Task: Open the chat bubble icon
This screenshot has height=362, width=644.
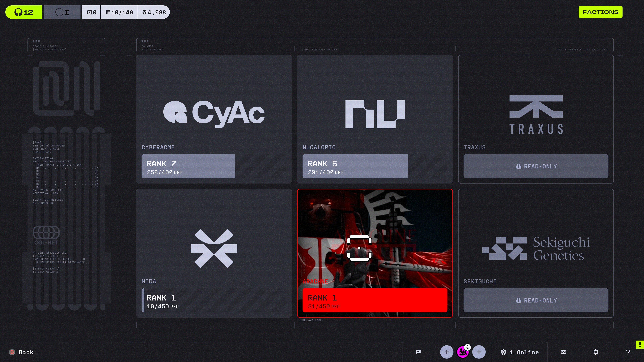Action: [x=418, y=352]
